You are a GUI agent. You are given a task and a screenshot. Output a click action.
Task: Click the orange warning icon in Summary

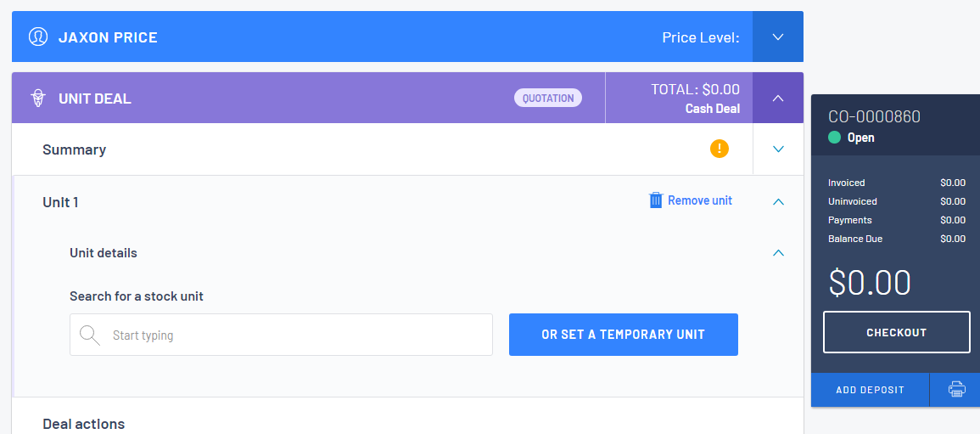point(720,149)
